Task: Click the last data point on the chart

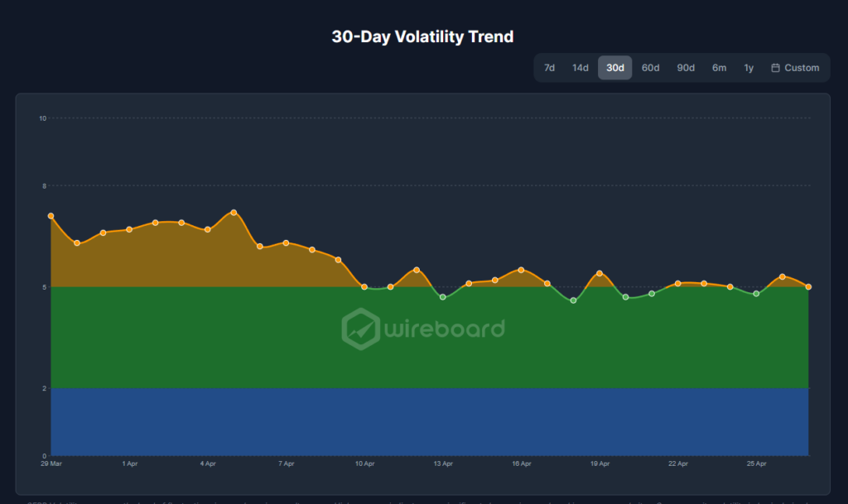Action: tap(808, 287)
